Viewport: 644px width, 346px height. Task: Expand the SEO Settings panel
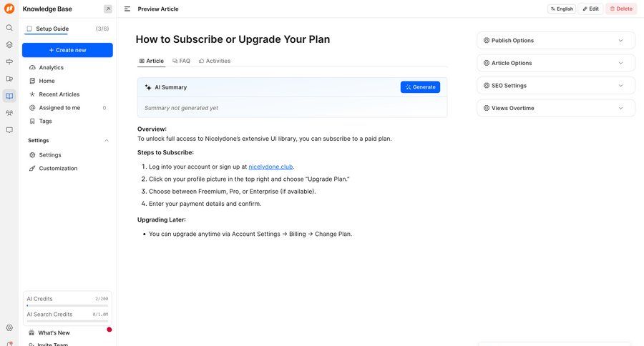(x=556, y=85)
